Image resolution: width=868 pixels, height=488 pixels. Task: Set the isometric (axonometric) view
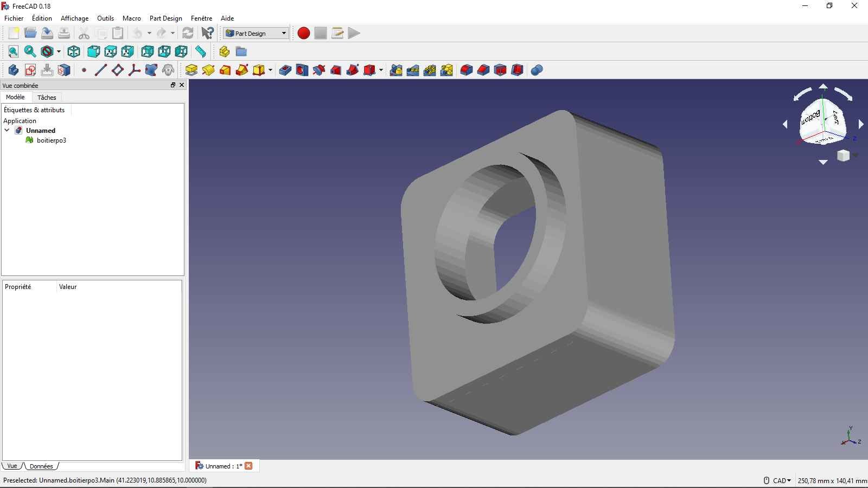click(74, 52)
